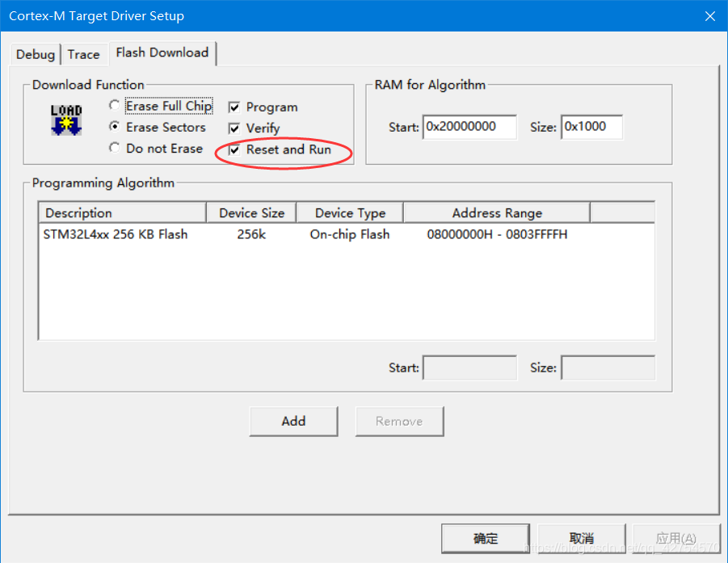728x563 pixels.
Task: Click the LOAD download icon
Action: 66,120
